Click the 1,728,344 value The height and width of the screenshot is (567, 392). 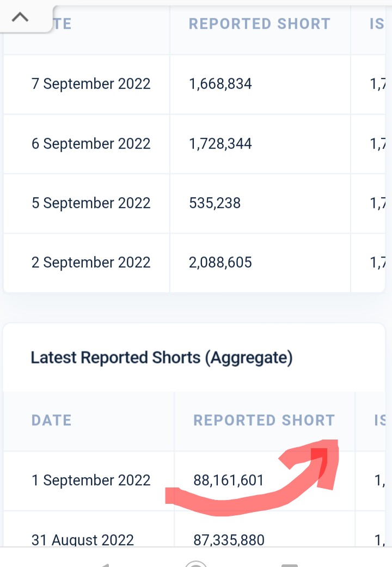click(220, 144)
